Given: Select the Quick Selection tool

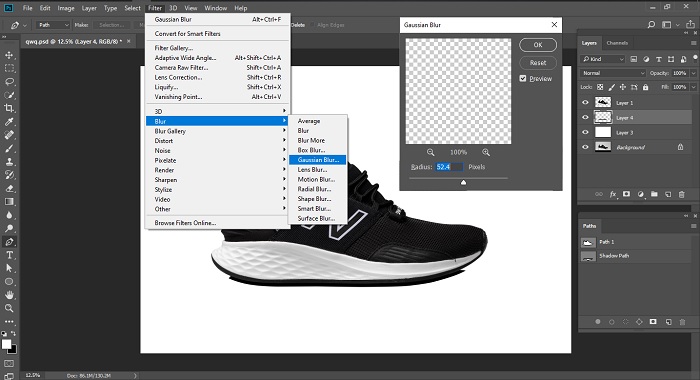Looking at the screenshot, I should (9, 95).
